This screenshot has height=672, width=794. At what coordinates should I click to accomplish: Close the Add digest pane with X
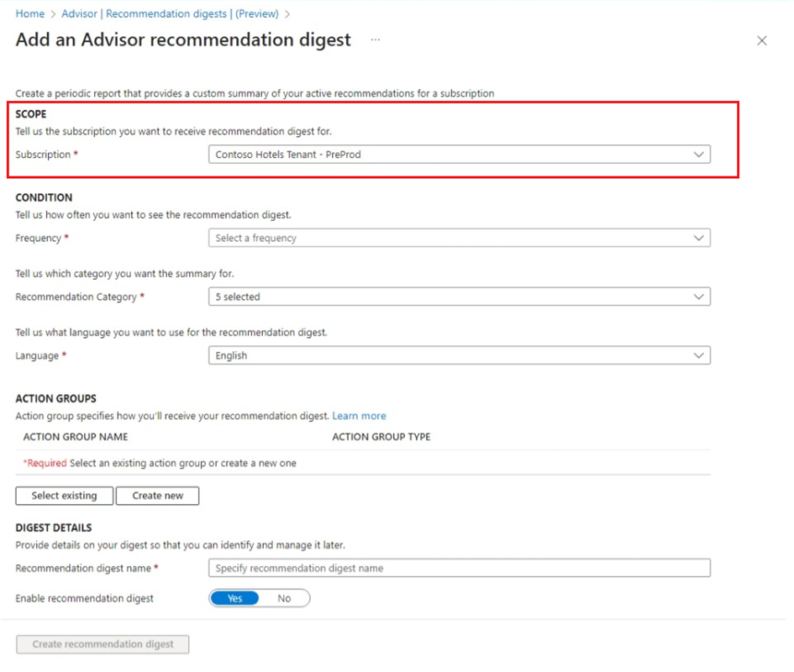761,40
